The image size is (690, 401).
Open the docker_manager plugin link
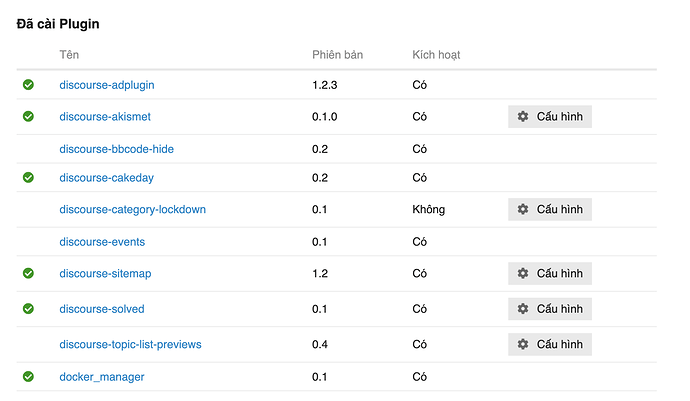[x=102, y=377]
